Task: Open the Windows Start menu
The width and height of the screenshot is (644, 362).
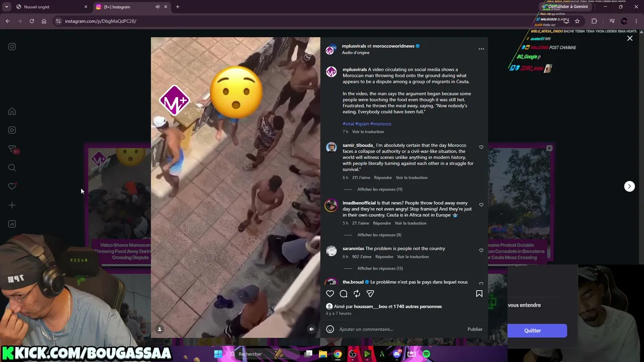Action: [x=218, y=354]
